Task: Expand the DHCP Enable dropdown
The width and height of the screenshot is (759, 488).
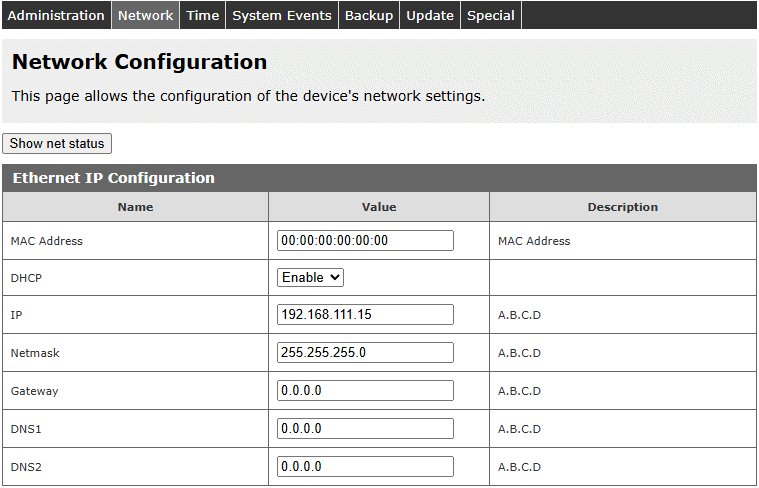Action: [x=310, y=277]
